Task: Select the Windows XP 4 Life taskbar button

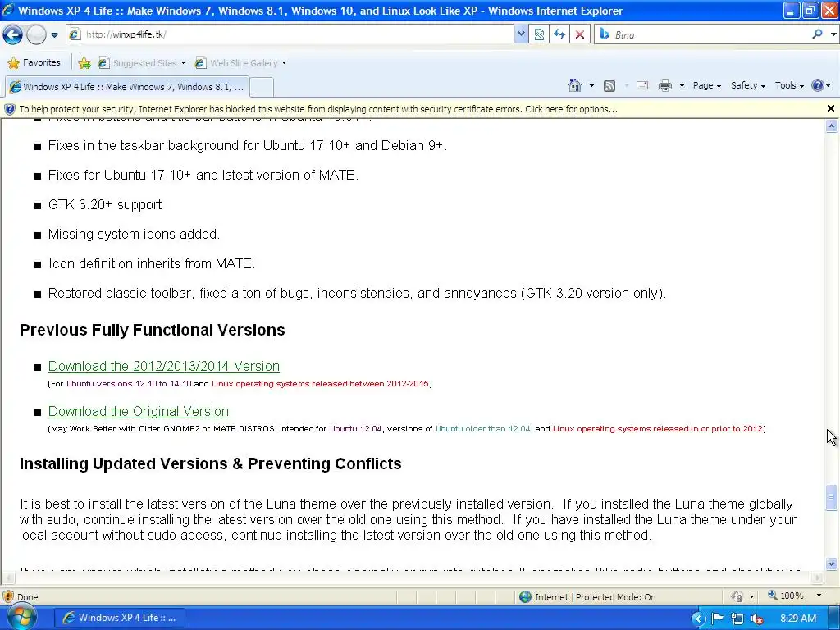Action: click(x=120, y=618)
